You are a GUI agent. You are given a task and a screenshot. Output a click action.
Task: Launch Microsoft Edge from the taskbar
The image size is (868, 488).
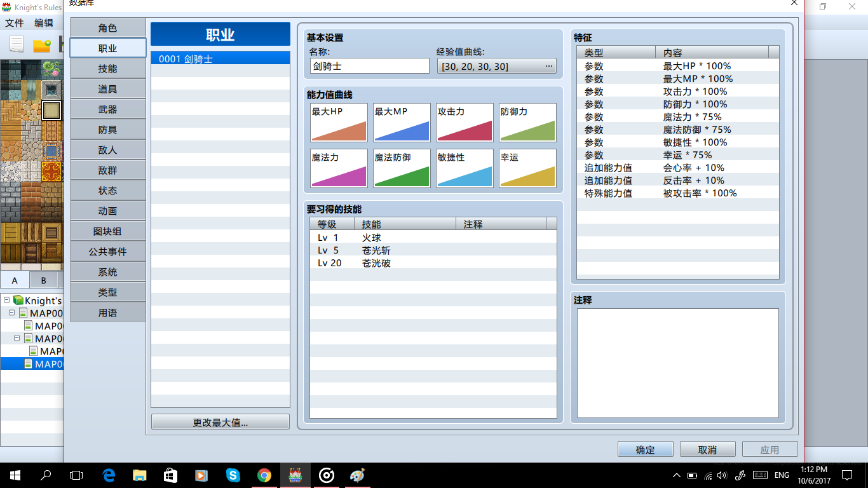[x=109, y=475]
